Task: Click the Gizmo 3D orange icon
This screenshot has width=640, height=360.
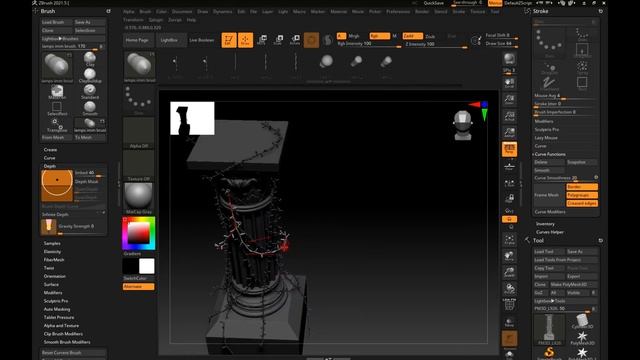Action: 311,40
